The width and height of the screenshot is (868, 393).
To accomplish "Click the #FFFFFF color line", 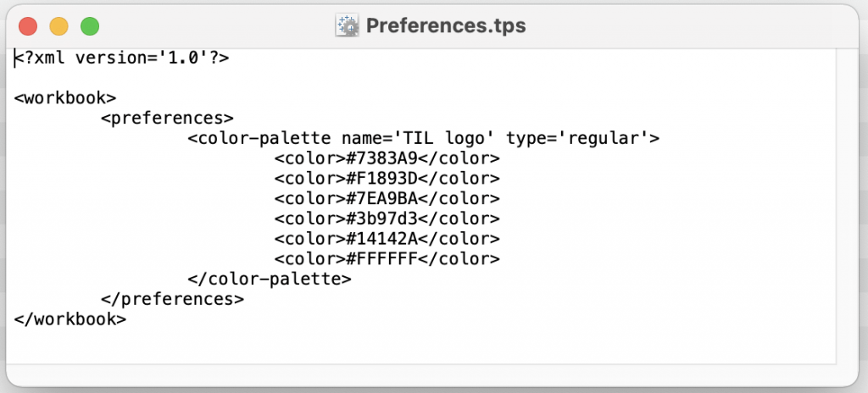I will (x=387, y=258).
